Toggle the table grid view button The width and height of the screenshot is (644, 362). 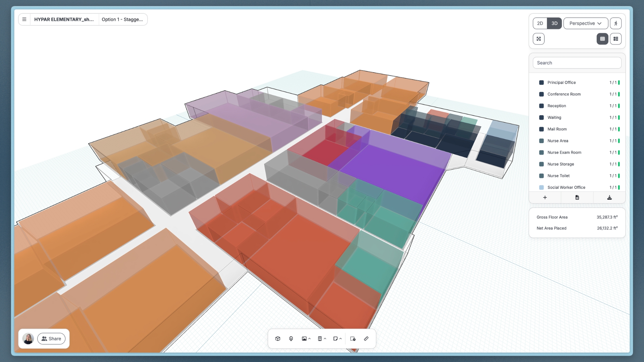pyautogui.click(x=602, y=39)
